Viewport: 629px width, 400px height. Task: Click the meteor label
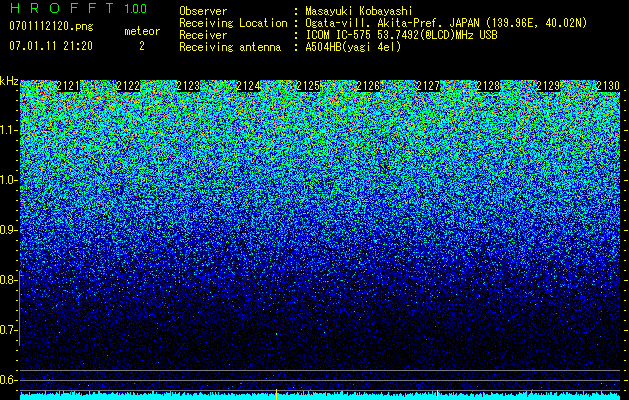(x=142, y=31)
